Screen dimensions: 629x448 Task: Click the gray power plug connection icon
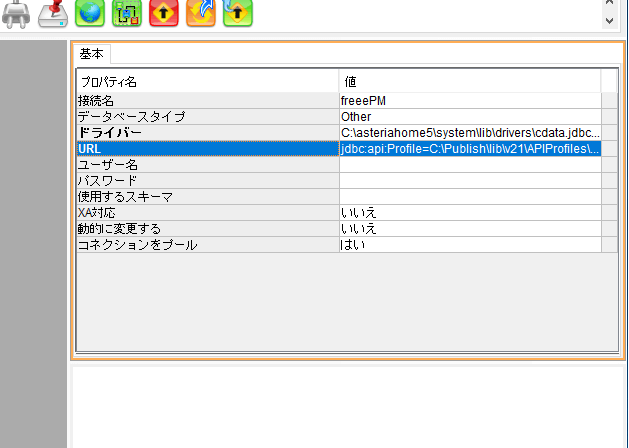pos(16,14)
